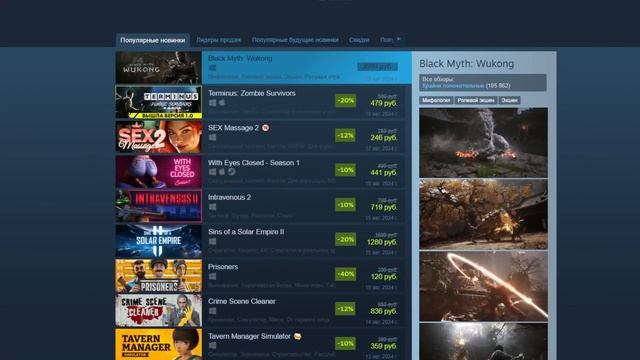This screenshot has height=360, width=640.
Task: Click the Мифология tag in the preview panel
Action: coord(436,100)
